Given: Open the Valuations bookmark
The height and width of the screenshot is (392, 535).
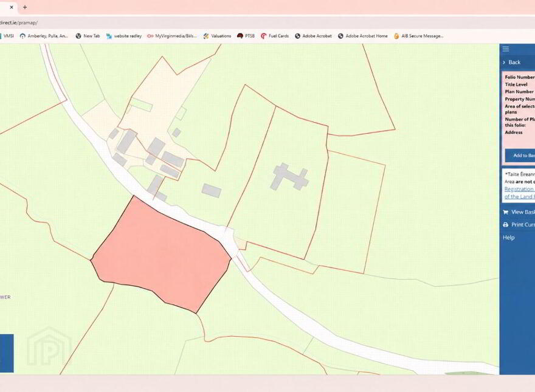Looking at the screenshot, I should click(x=217, y=36).
